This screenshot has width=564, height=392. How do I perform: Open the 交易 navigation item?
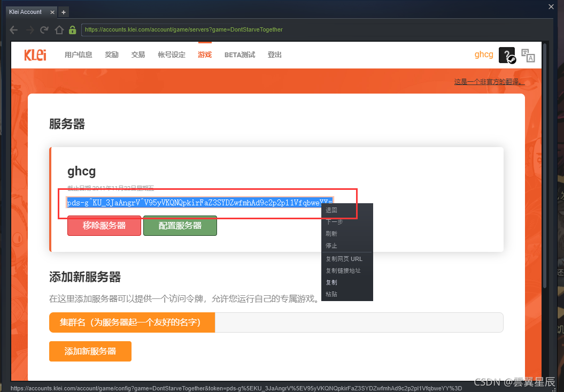pyautogui.click(x=138, y=55)
